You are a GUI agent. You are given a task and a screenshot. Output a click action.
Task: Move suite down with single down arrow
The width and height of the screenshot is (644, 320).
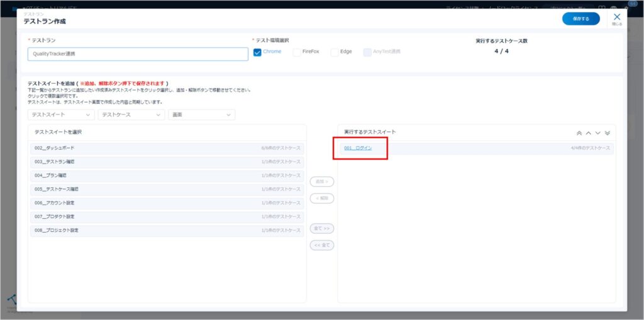pos(598,133)
